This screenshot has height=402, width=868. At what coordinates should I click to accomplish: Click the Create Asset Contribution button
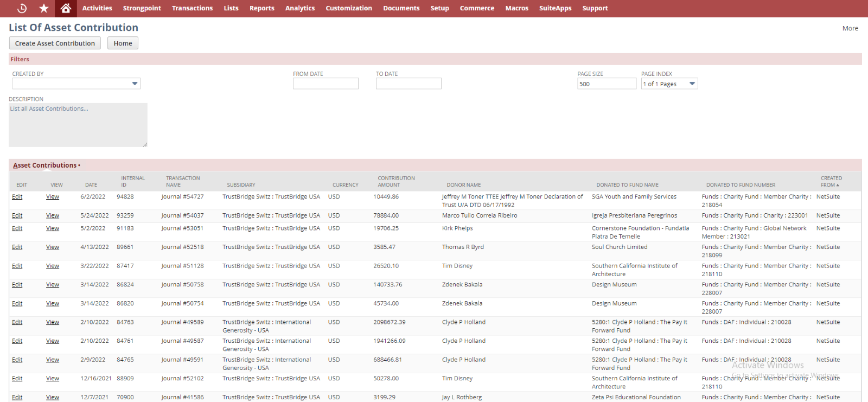click(x=55, y=43)
